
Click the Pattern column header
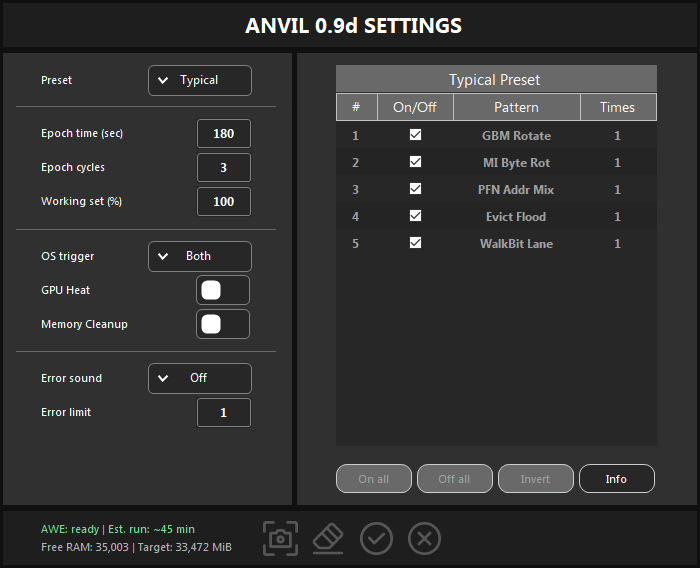click(517, 107)
